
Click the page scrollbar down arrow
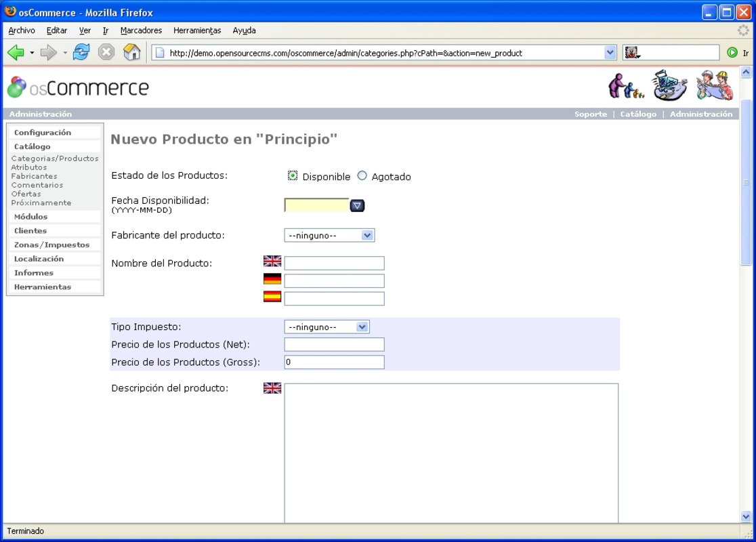pyautogui.click(x=746, y=516)
